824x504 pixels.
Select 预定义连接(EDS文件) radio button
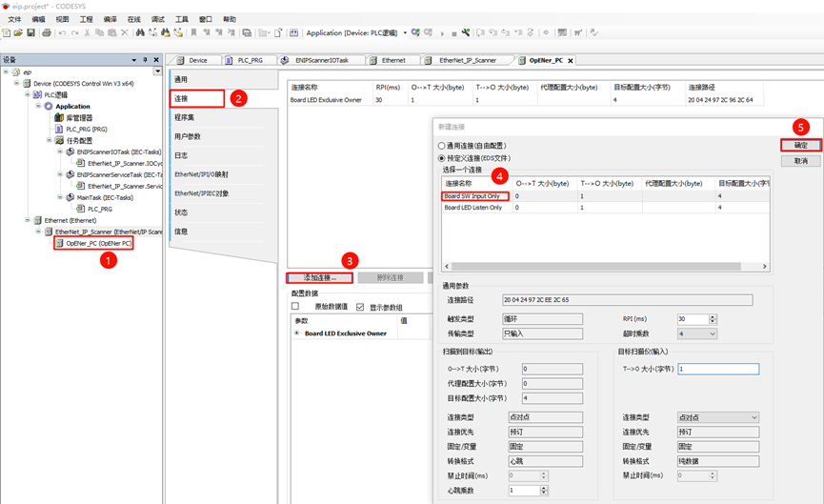point(442,158)
